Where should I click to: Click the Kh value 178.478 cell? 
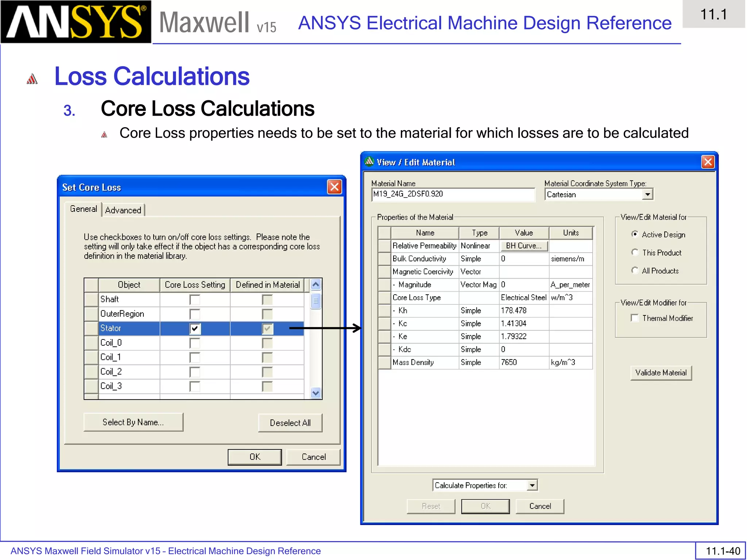(x=524, y=311)
